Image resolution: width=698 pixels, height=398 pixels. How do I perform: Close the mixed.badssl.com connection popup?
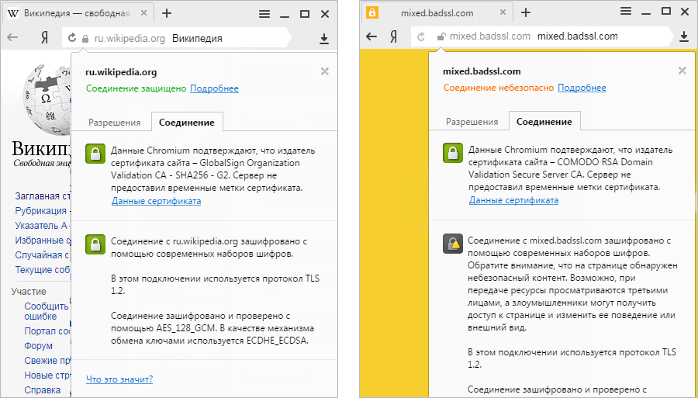tap(682, 70)
